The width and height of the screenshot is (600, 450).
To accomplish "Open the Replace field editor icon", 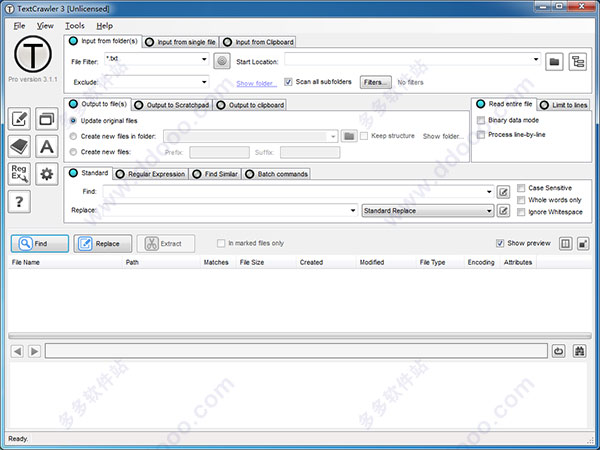I will 503,210.
